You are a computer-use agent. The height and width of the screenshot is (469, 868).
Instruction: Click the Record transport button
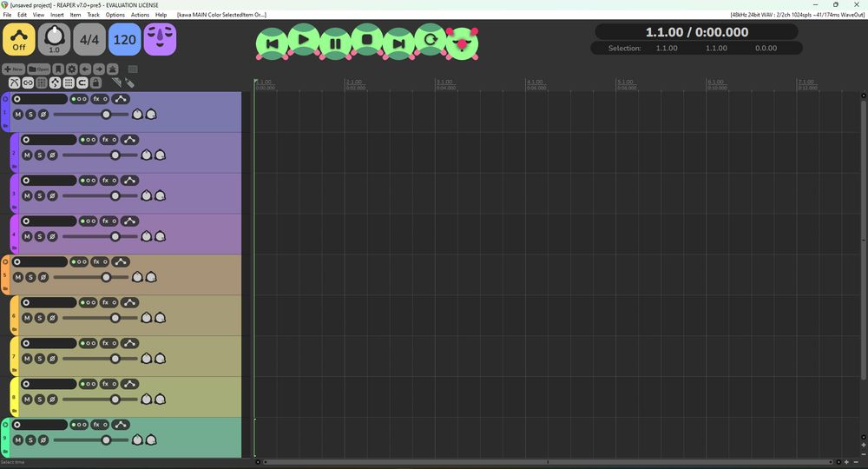coord(462,43)
